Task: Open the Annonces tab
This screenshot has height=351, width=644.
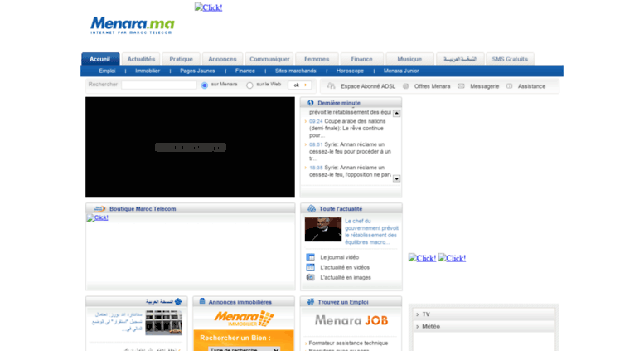Action: click(x=222, y=59)
